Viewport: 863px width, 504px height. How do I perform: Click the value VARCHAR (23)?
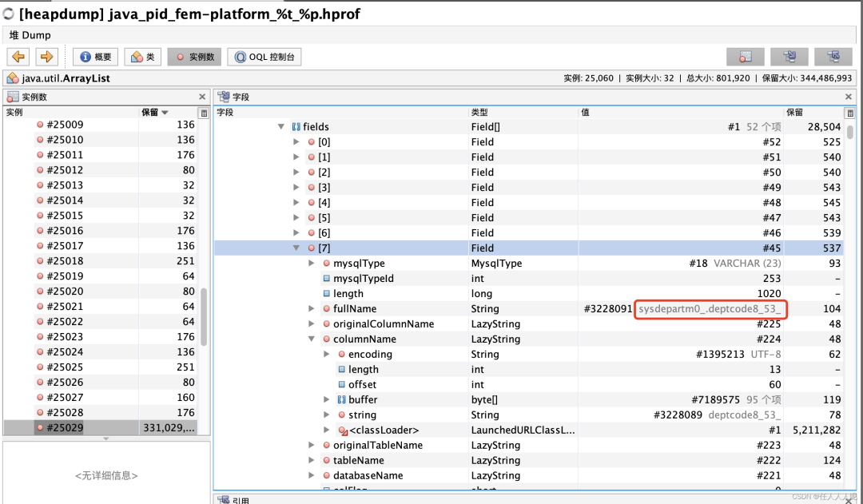point(747,263)
